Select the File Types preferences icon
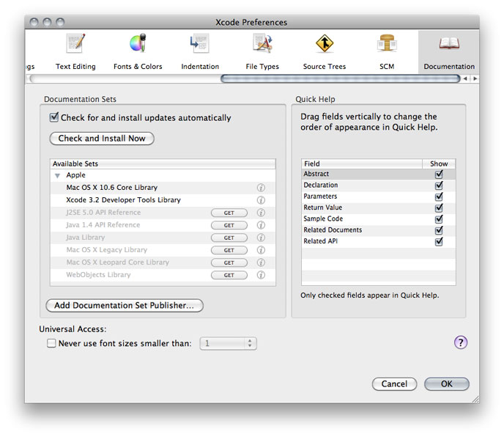The image size is (504, 437). [262, 50]
